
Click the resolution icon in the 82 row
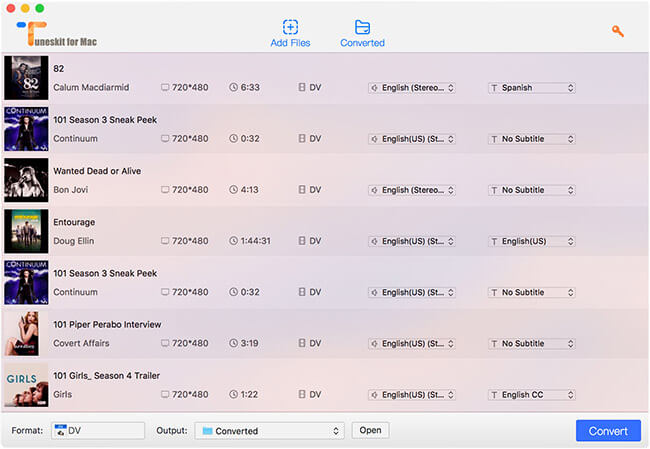click(x=165, y=87)
